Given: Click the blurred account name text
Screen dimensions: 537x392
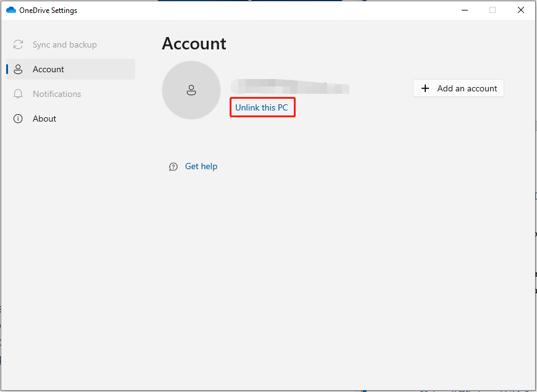Looking at the screenshot, I should pyautogui.click(x=290, y=86).
